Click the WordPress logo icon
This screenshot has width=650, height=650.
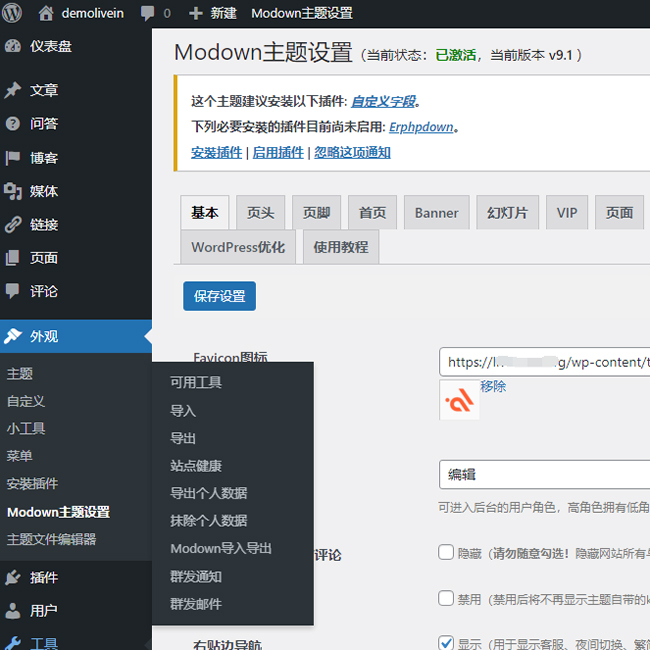click(12, 13)
